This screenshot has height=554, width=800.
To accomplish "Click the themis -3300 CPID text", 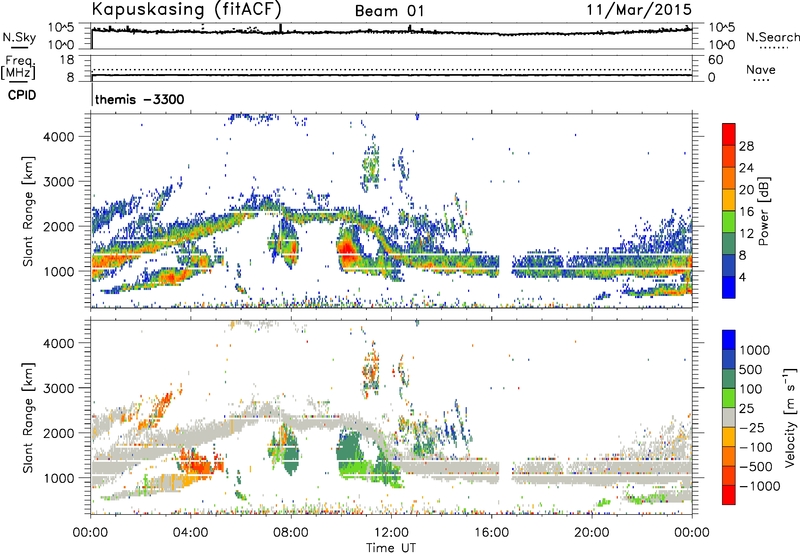I will 139,99.
